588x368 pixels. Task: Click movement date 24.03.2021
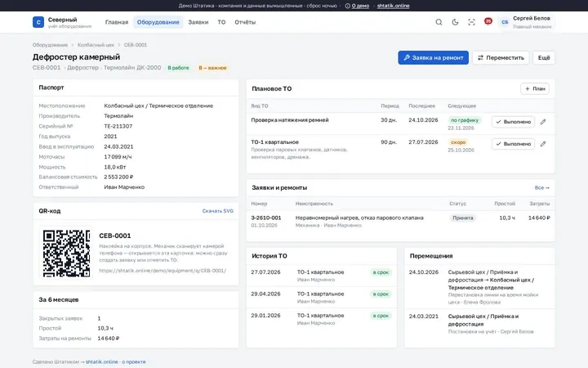pos(423,316)
